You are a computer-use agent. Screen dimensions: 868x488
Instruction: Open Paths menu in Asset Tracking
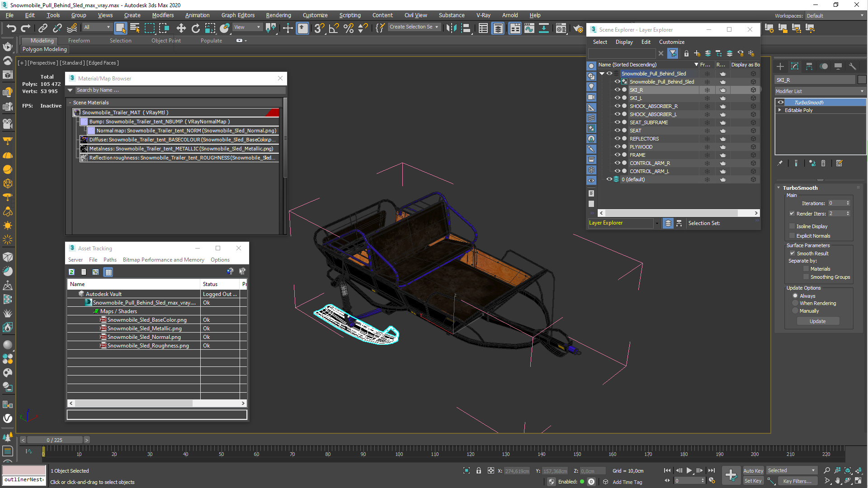(x=110, y=260)
